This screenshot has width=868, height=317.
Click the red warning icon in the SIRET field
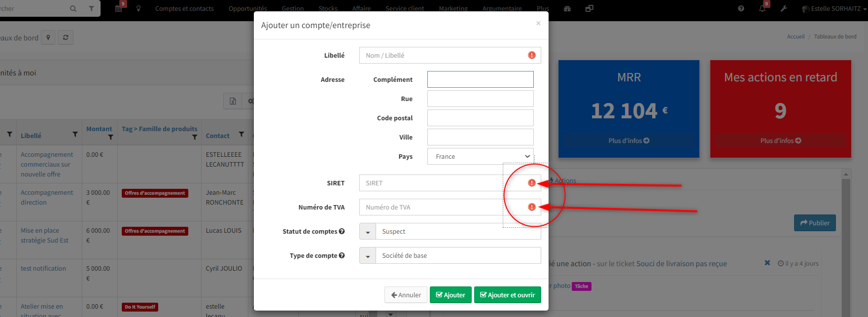[531, 183]
